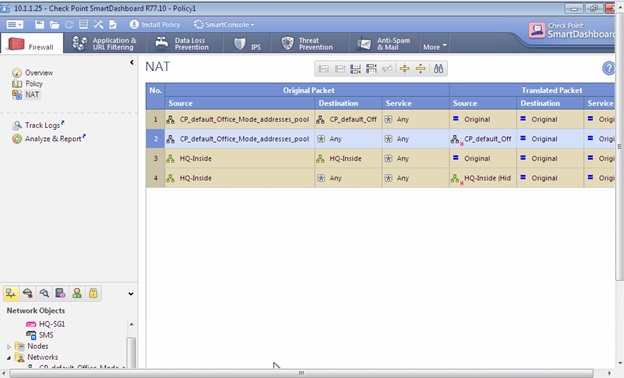Click the Refresh icon in the top toolbar
This screenshot has width=624, height=378.
[x=69, y=25]
